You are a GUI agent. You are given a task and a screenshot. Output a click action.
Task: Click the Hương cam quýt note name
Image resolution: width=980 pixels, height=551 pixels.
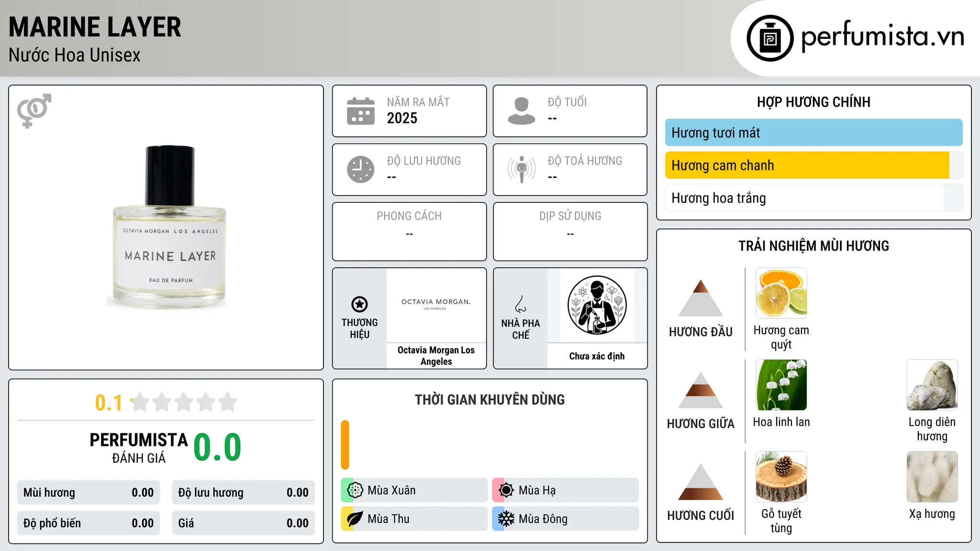(x=781, y=337)
